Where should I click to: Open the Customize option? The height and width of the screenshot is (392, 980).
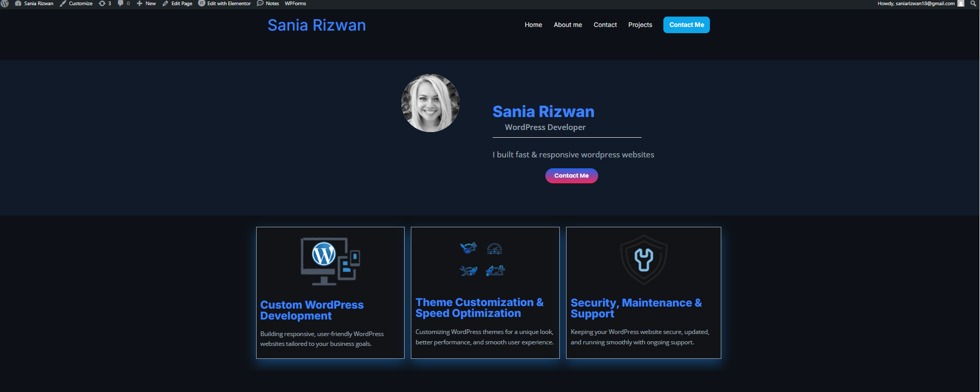click(76, 4)
